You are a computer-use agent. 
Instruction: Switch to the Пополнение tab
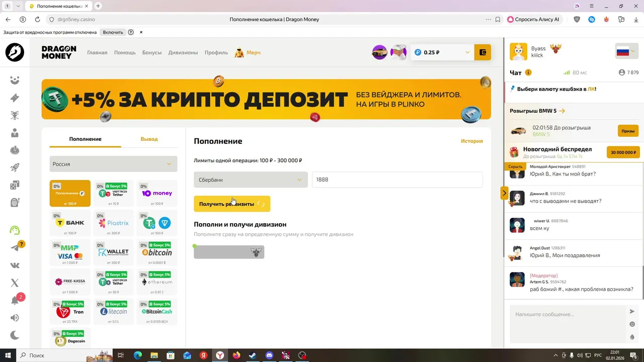85,139
